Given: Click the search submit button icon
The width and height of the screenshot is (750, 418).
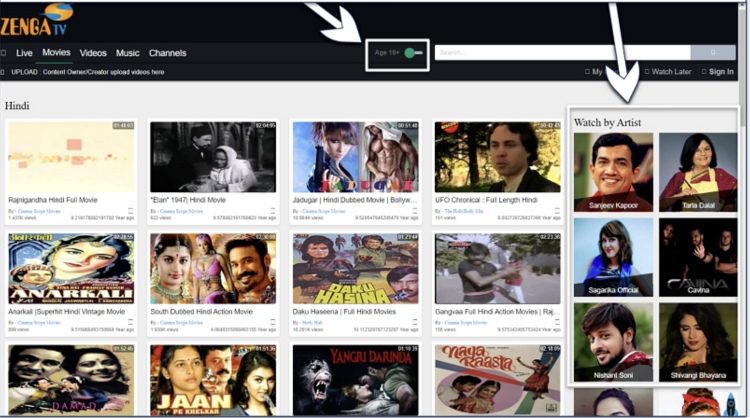Looking at the screenshot, I should 713,52.
